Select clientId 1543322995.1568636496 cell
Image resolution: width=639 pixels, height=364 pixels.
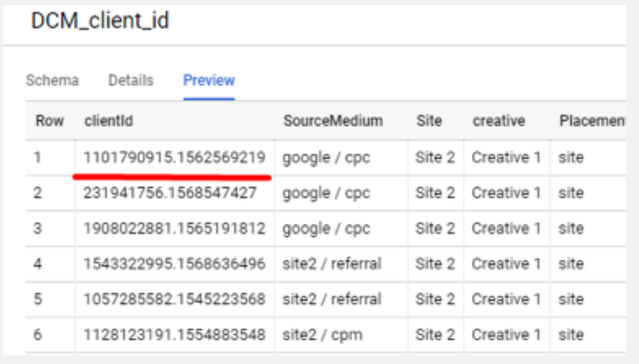pos(174,264)
